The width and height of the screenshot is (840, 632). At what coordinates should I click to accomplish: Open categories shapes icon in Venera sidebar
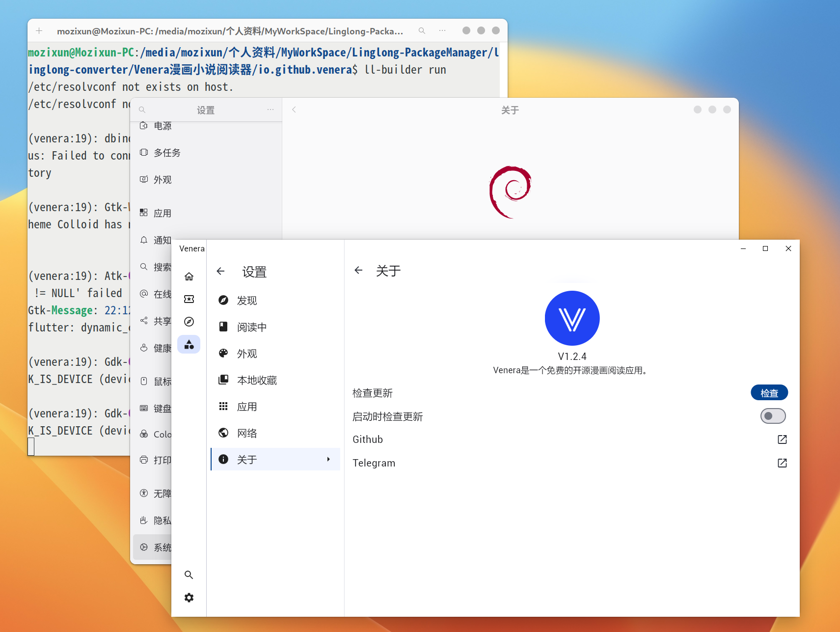click(x=189, y=345)
